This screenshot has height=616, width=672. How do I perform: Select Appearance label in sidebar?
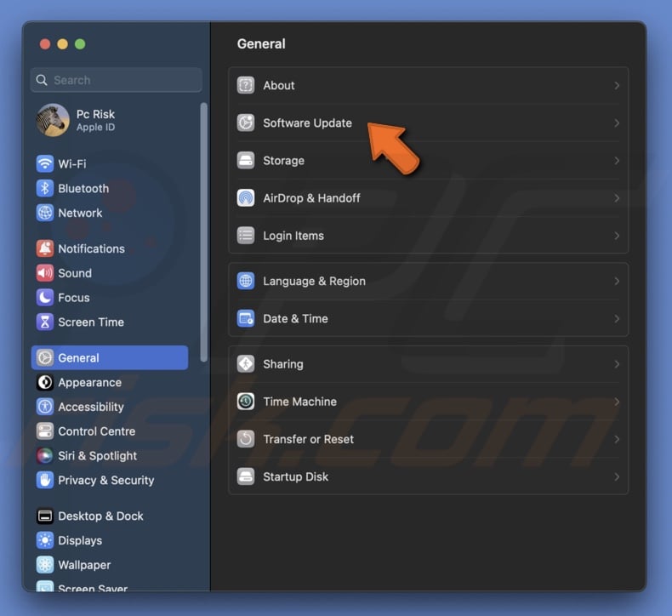tap(89, 382)
